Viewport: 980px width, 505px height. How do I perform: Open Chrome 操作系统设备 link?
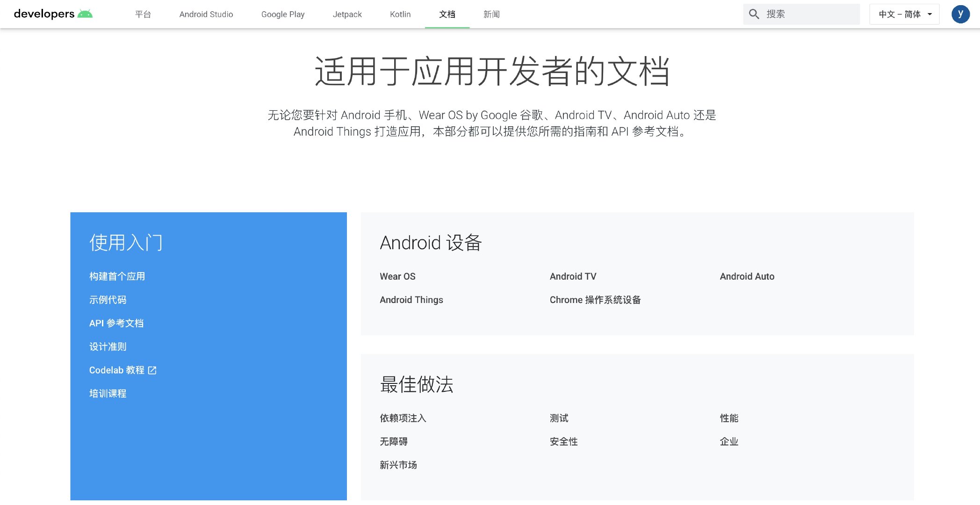coord(595,300)
